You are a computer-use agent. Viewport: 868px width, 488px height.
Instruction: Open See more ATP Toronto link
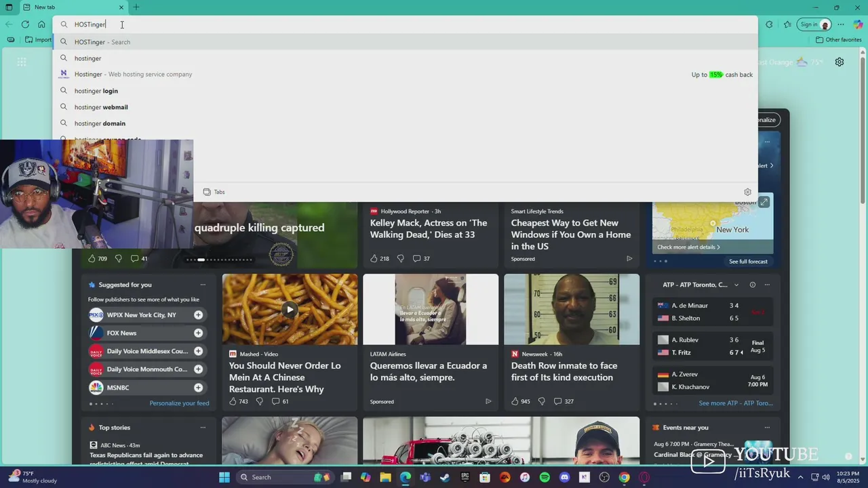click(x=736, y=403)
